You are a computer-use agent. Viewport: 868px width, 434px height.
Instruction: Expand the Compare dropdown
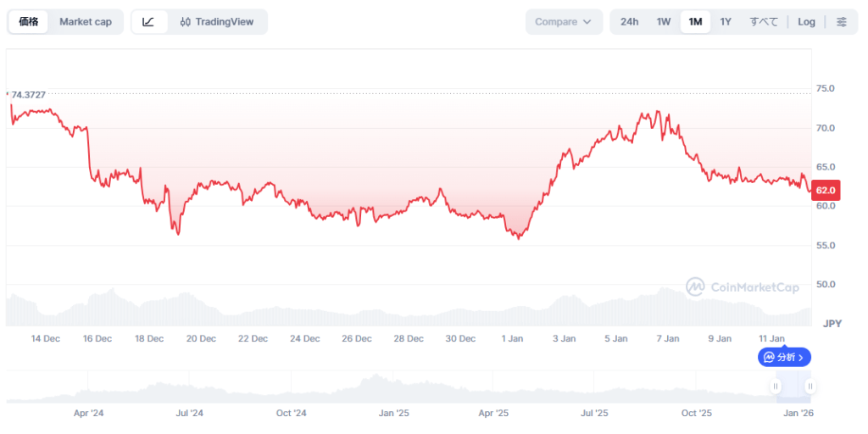click(x=564, y=22)
